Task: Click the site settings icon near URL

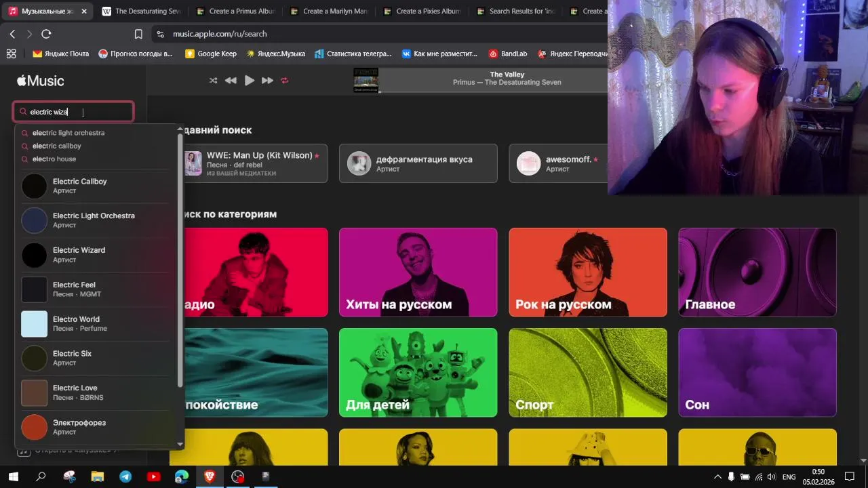Action: 160,34
